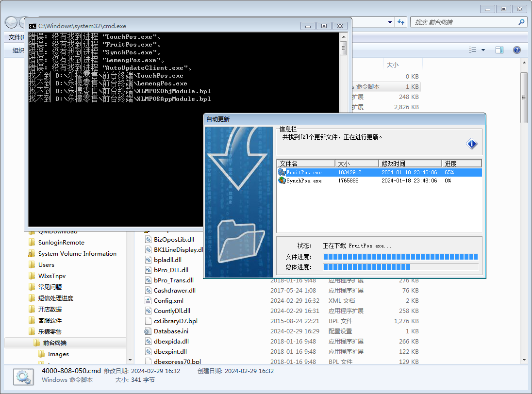Click the cmd.exe window title text
Image resolution: width=532 pixels, height=394 pixels.
pyautogui.click(x=82, y=26)
